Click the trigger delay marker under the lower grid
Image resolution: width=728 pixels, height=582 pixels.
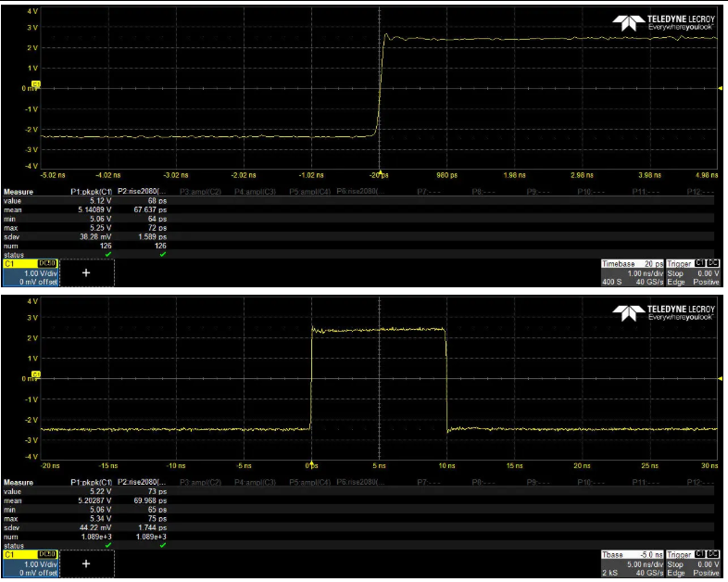click(x=311, y=461)
